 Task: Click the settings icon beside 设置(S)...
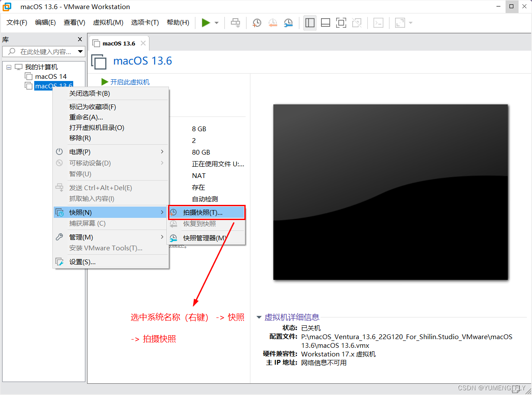tap(60, 262)
